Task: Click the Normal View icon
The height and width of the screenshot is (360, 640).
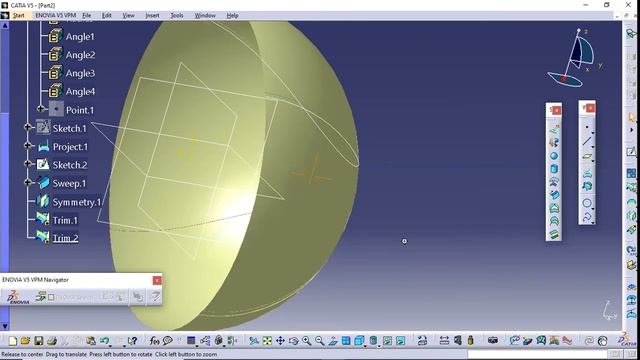Action: [333, 341]
